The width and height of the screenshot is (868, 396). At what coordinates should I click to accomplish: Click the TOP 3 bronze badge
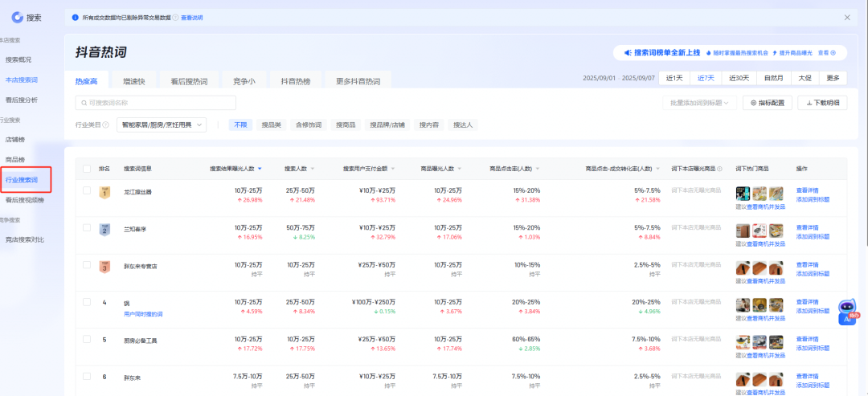coord(104,266)
